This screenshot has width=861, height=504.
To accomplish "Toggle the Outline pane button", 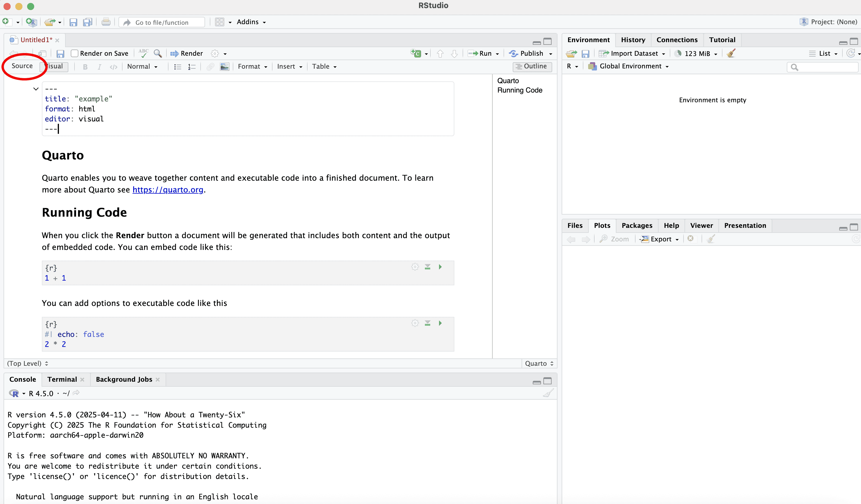I will point(532,66).
